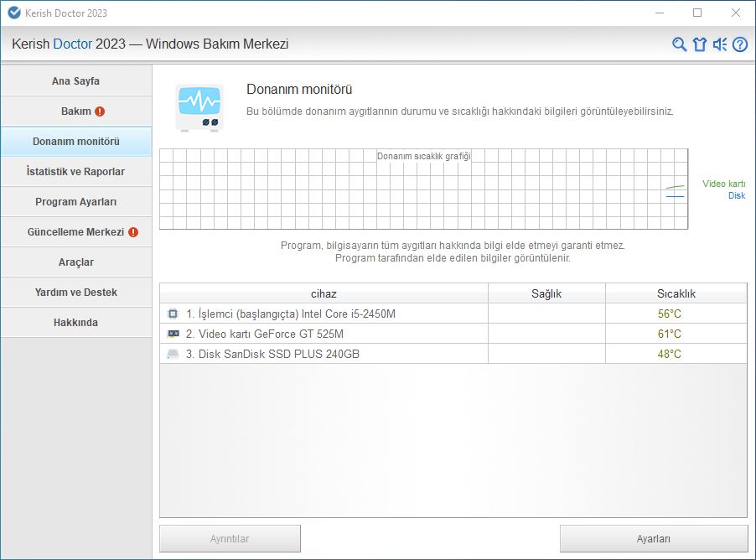Click the 61°C temperature value
Image resolution: width=756 pixels, height=560 pixels.
pyautogui.click(x=669, y=334)
